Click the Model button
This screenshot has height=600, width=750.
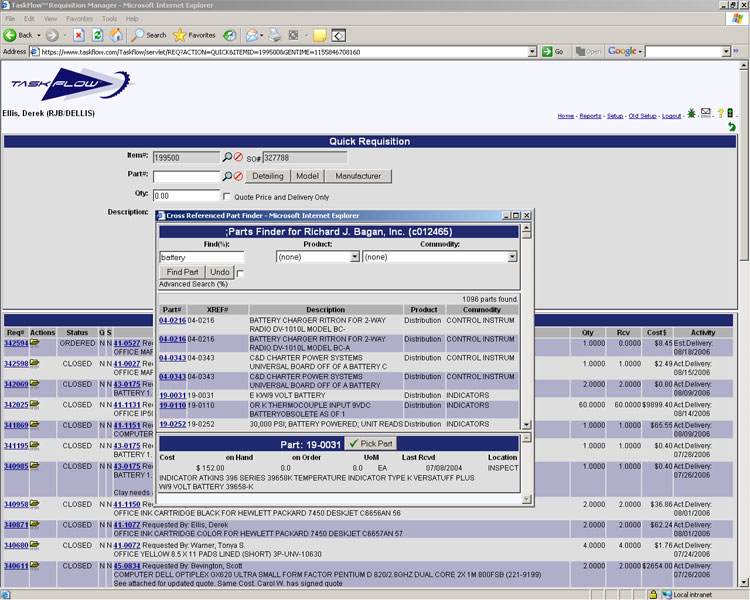[307, 176]
